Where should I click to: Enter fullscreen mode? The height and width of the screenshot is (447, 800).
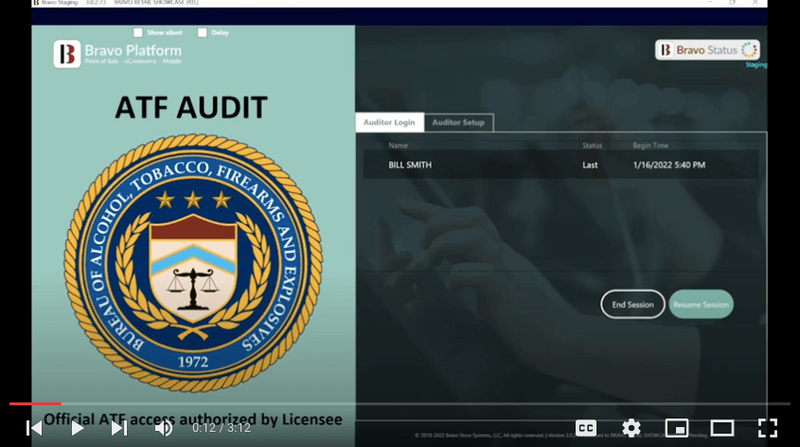(767, 428)
